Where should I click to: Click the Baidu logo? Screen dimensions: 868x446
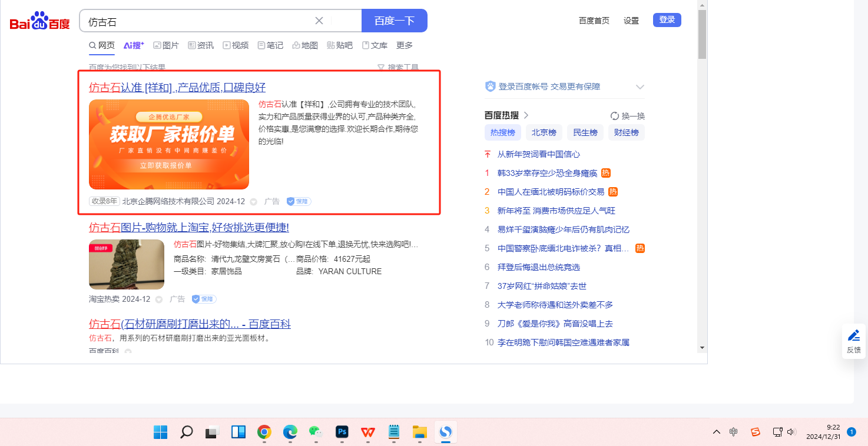tap(39, 22)
